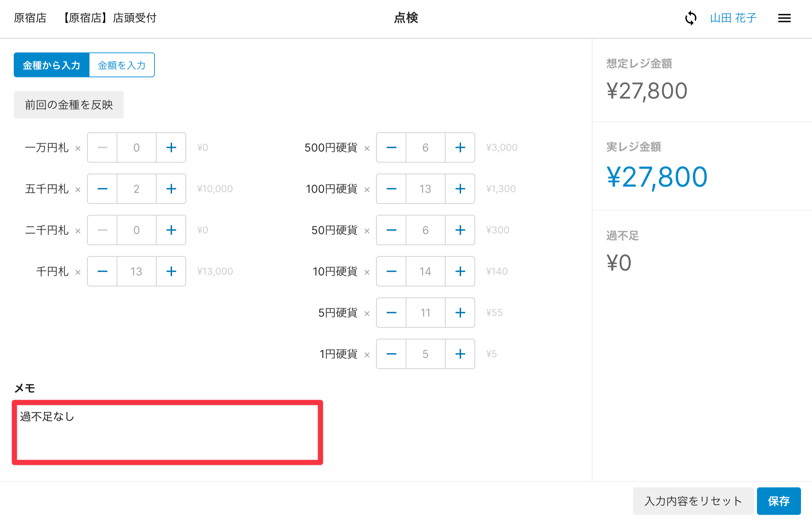Increase 50円硬貨 count with plus
Screen dimensions: 812x524
(x=460, y=230)
